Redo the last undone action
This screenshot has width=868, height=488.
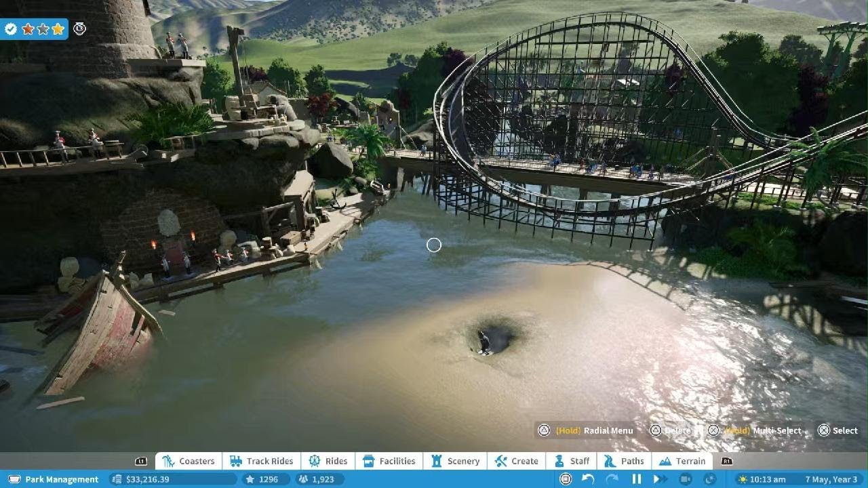click(612, 479)
